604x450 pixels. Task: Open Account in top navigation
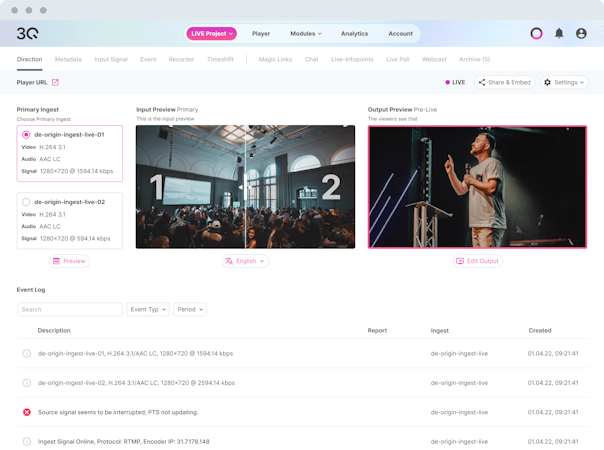[x=400, y=34]
